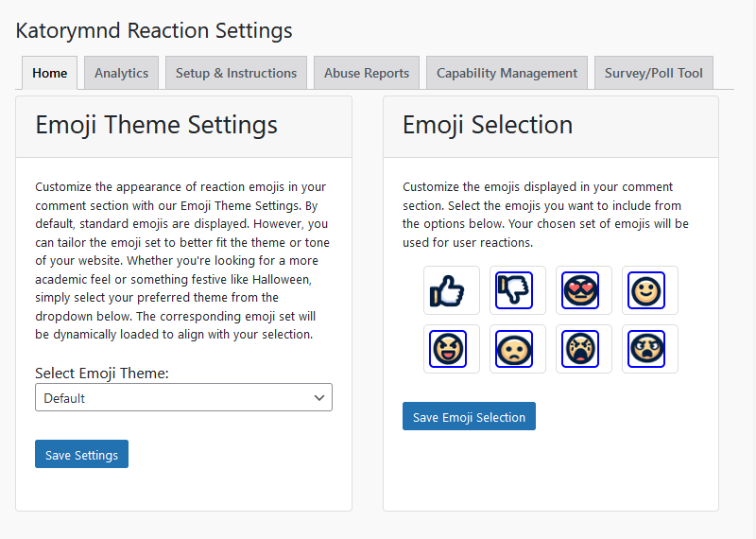Open the Analytics tab
Viewport: 756px width, 539px height.
[x=122, y=73]
